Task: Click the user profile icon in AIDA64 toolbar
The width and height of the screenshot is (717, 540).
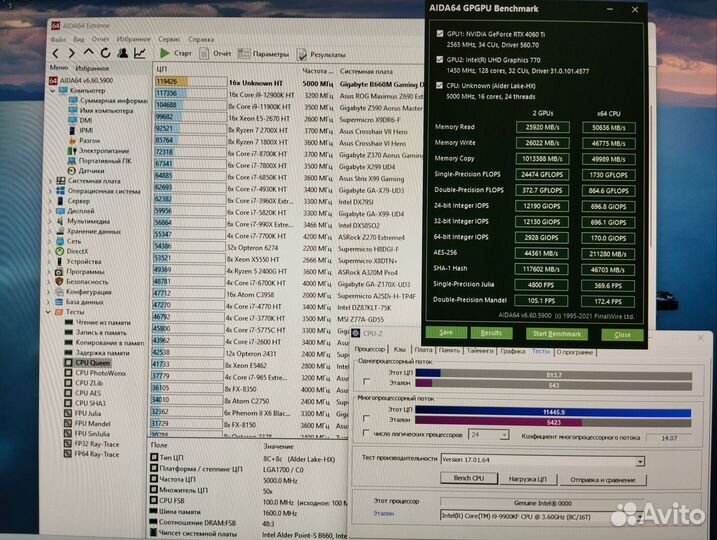Action: (123, 53)
